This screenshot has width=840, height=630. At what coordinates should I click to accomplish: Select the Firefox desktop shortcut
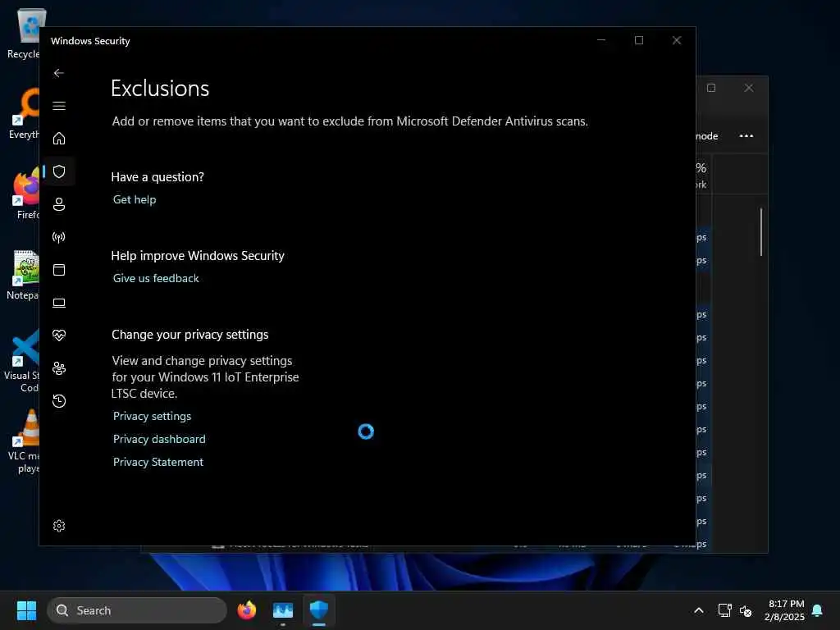click(25, 194)
